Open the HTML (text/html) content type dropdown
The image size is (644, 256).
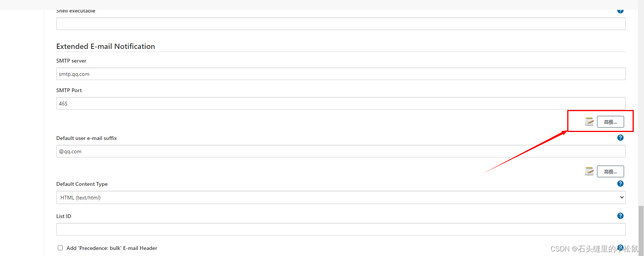(x=341, y=197)
